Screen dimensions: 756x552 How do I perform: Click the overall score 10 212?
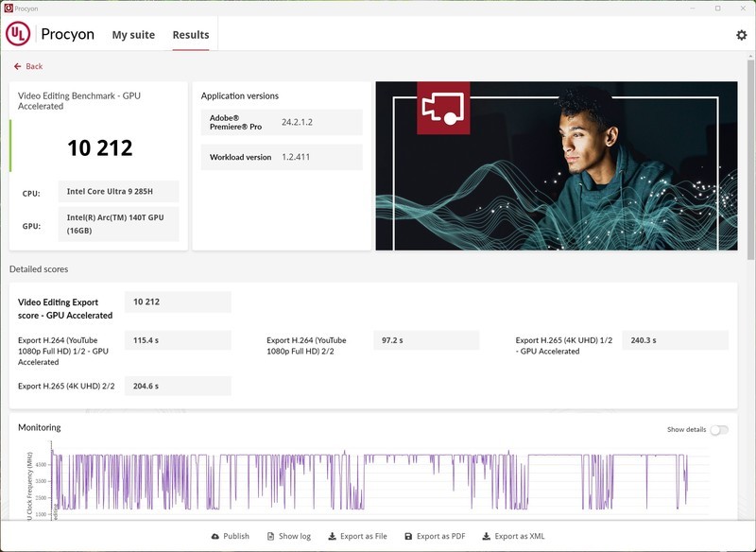click(99, 147)
